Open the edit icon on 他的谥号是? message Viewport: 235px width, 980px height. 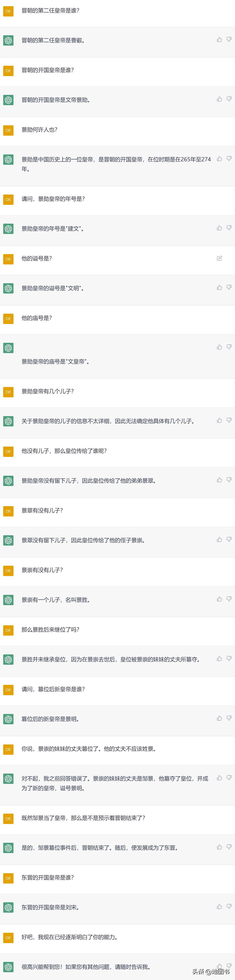pyautogui.click(x=219, y=258)
